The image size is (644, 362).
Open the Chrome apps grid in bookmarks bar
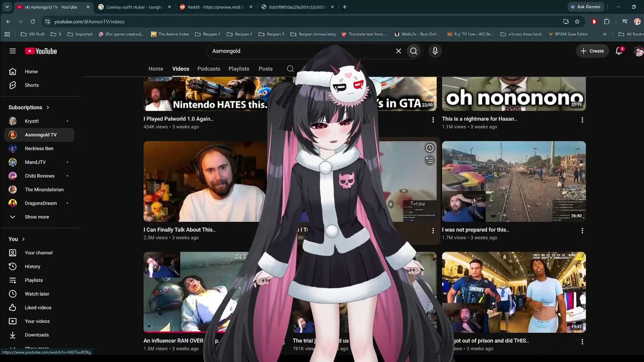click(7, 34)
